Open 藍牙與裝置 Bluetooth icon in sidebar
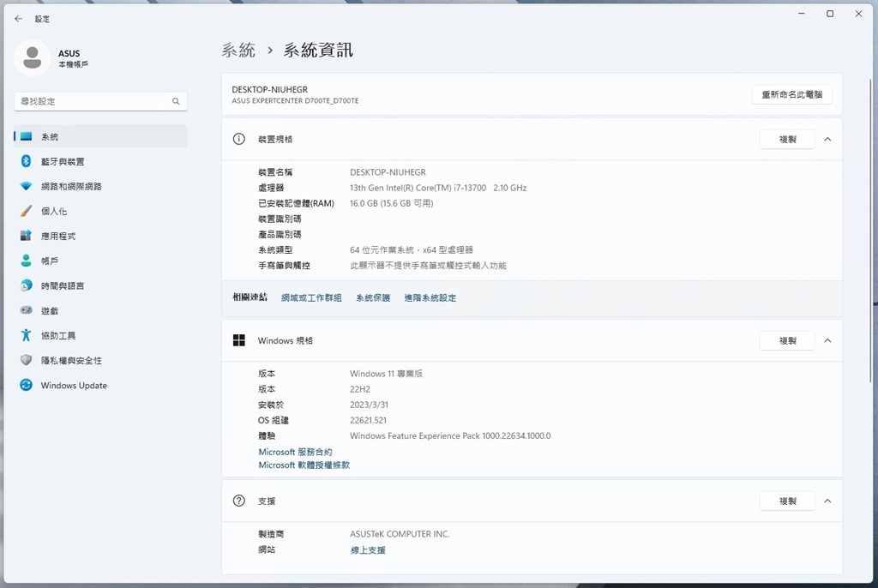The height and width of the screenshot is (588, 878). [27, 161]
